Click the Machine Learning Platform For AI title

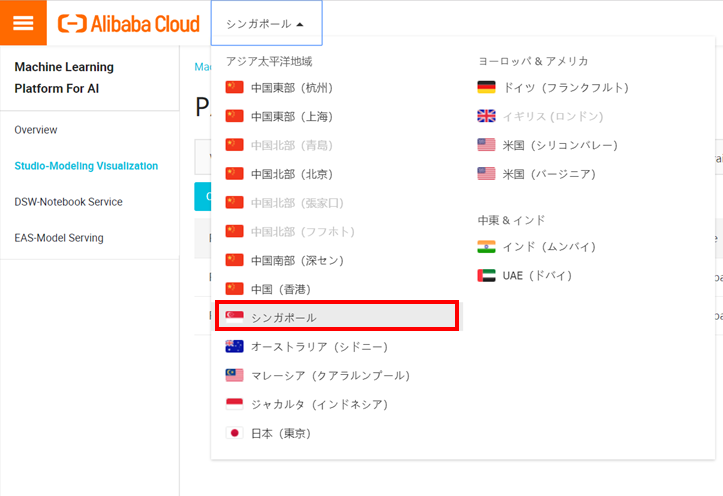[64, 77]
